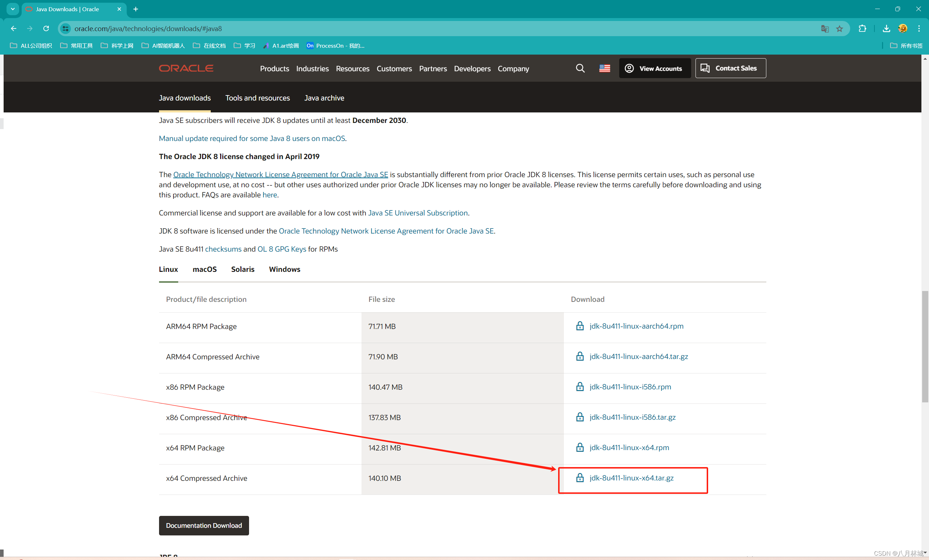The height and width of the screenshot is (560, 929).
Task: Open the ALL公司组织 bookmark folder
Action: point(31,46)
